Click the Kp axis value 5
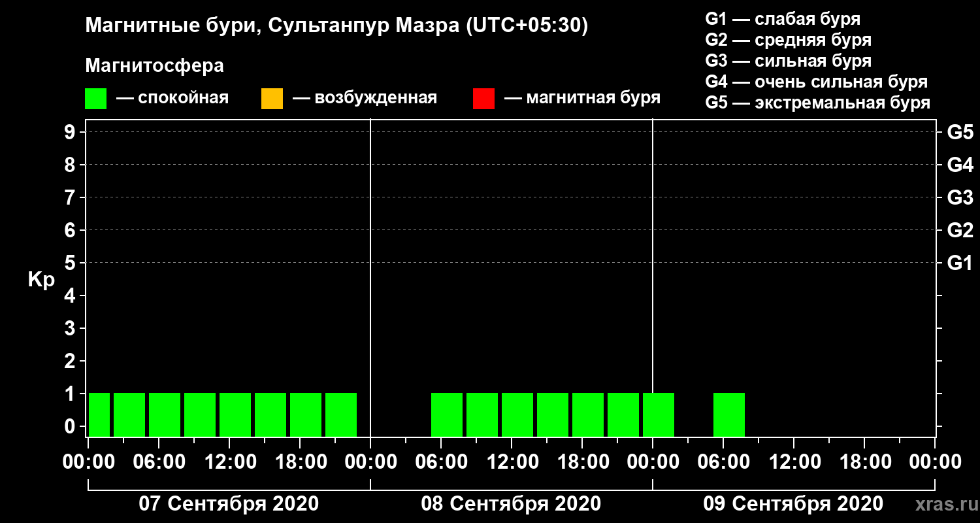This screenshot has height=523, width=980. pos(71,263)
